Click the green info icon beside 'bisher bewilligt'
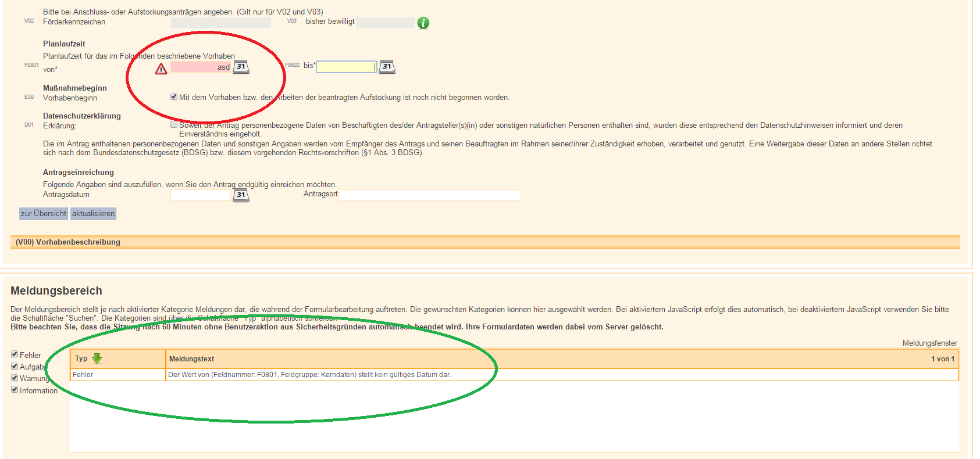This screenshot has width=980, height=459. coord(423,23)
